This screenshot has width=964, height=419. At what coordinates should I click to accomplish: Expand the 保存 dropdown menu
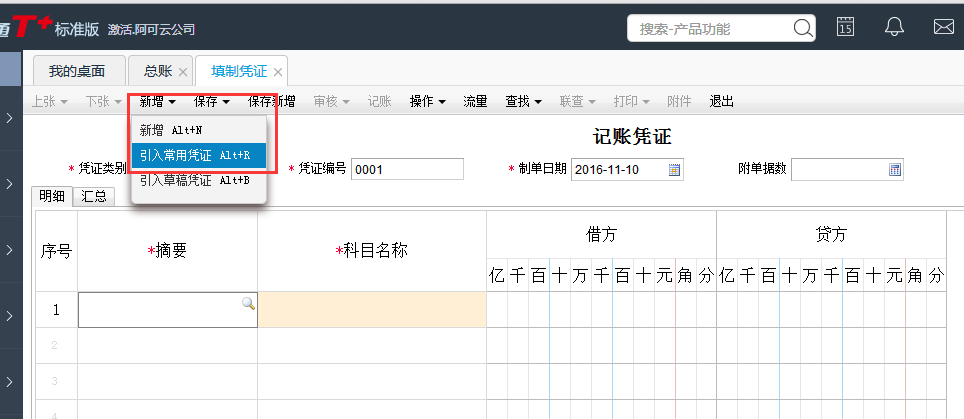pyautogui.click(x=213, y=101)
